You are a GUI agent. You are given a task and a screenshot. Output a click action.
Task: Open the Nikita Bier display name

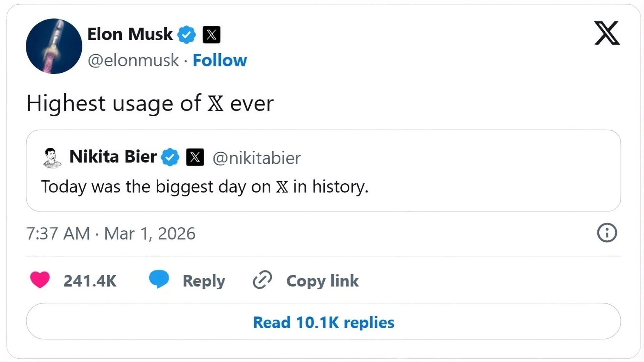(113, 157)
